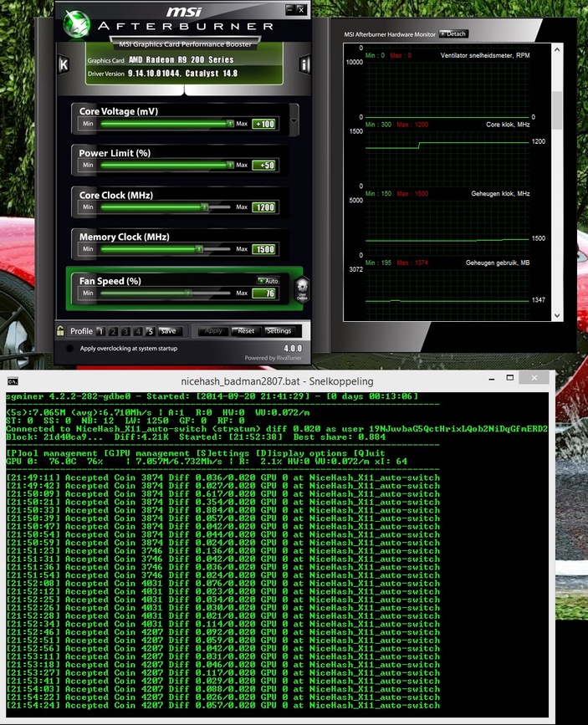The width and height of the screenshot is (588, 725).
Task: Click the '[21:49:11] Accepted' log line
Action: (223, 477)
